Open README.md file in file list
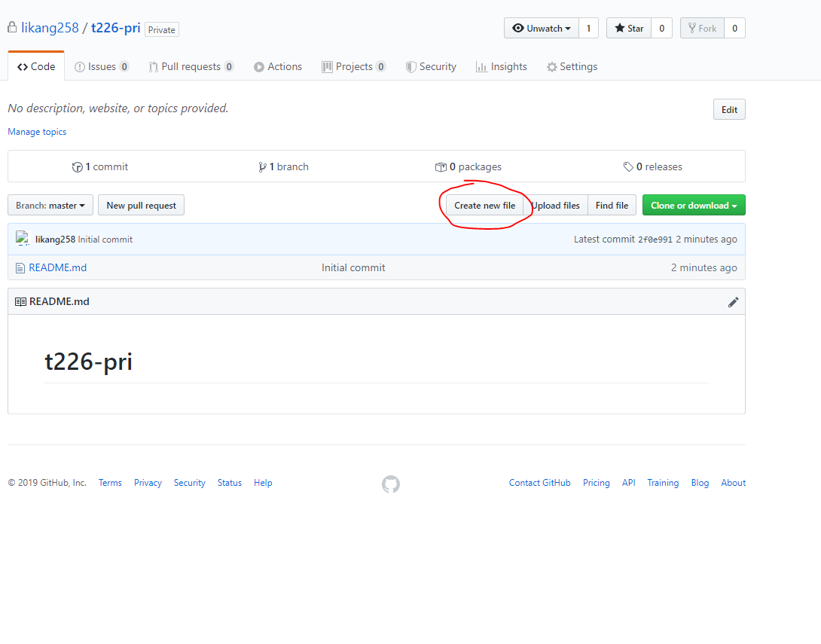Image resolution: width=821 pixels, height=644 pixels. (x=57, y=267)
